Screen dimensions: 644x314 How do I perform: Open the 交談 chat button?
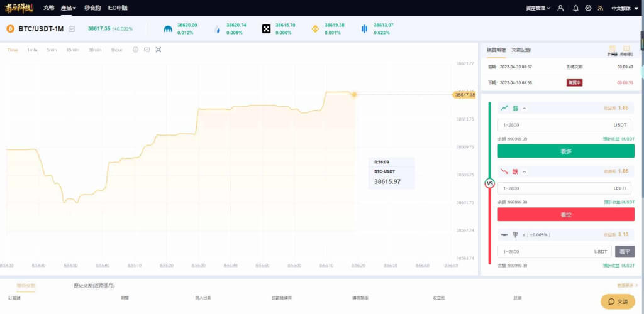pyautogui.click(x=618, y=301)
